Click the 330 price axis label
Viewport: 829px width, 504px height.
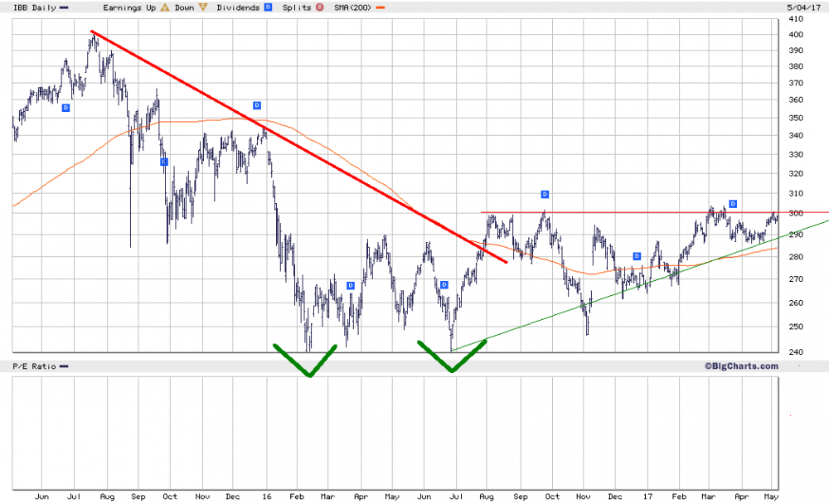(x=796, y=154)
